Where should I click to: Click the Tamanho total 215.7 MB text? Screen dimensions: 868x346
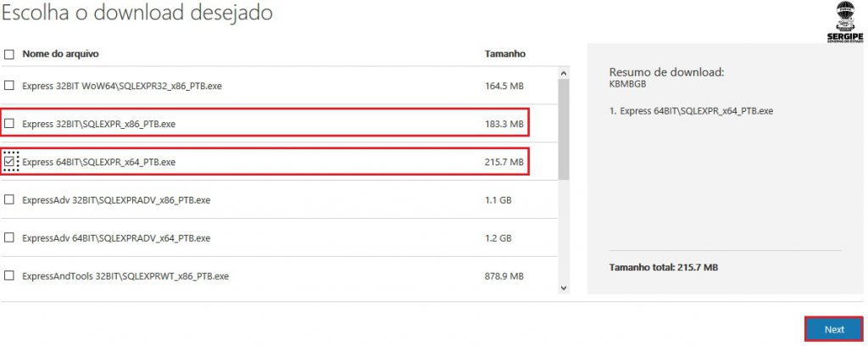[664, 267]
